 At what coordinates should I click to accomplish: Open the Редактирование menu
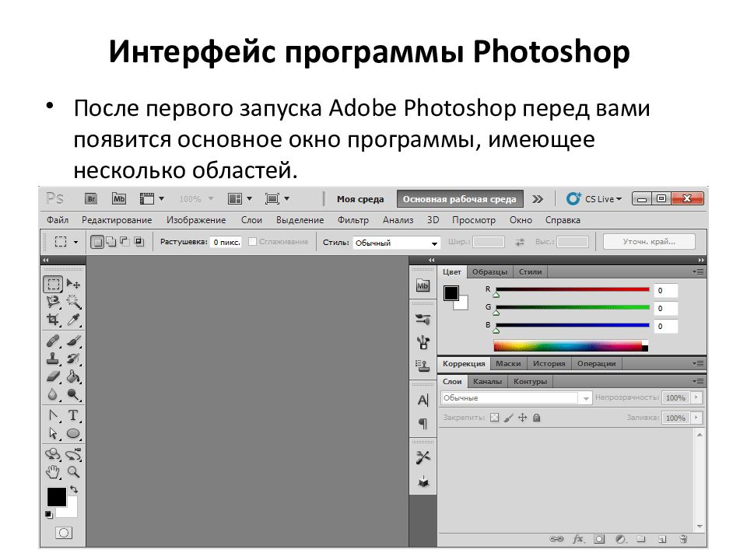[x=117, y=220]
